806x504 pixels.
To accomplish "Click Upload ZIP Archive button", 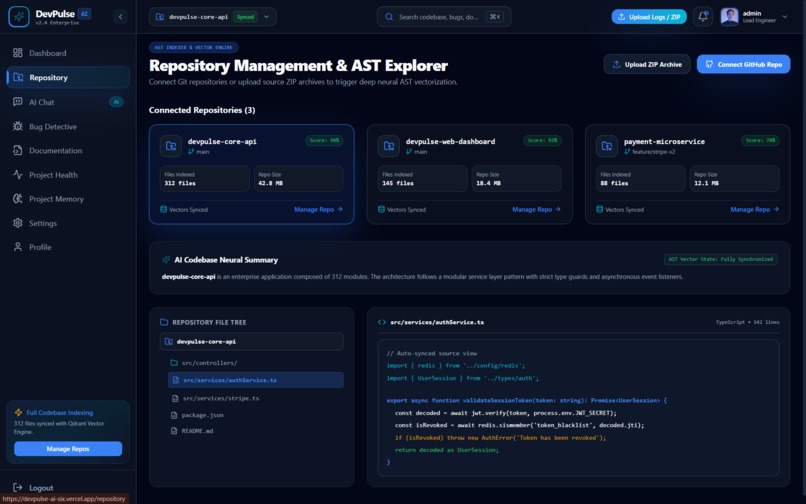I will click(x=647, y=64).
